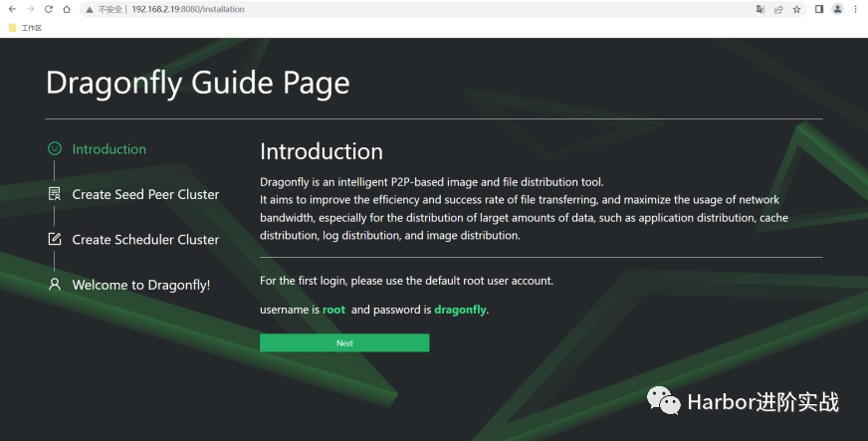Select the Introduction step in sidebar
Viewport: 868px width, 441px height.
coord(109,149)
